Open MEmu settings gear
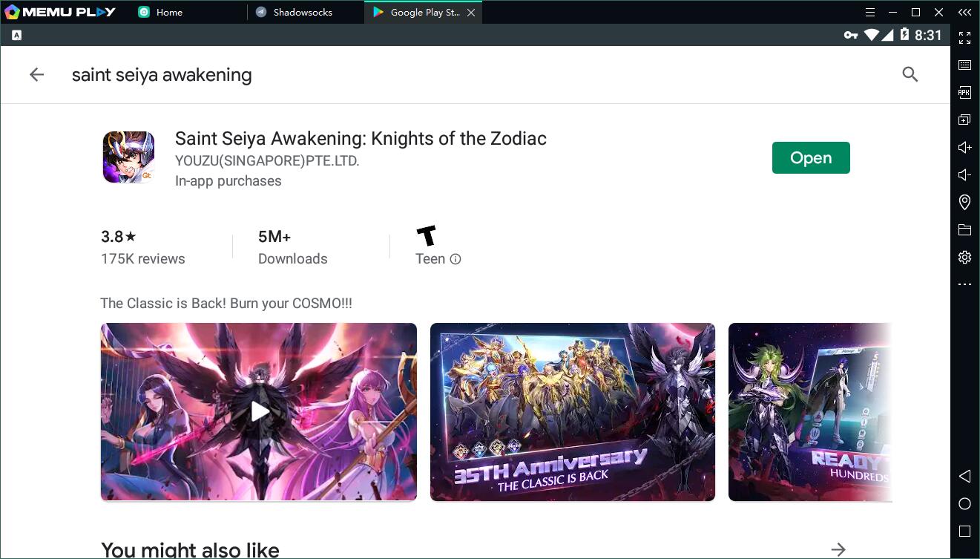This screenshot has width=980, height=559. point(964,257)
